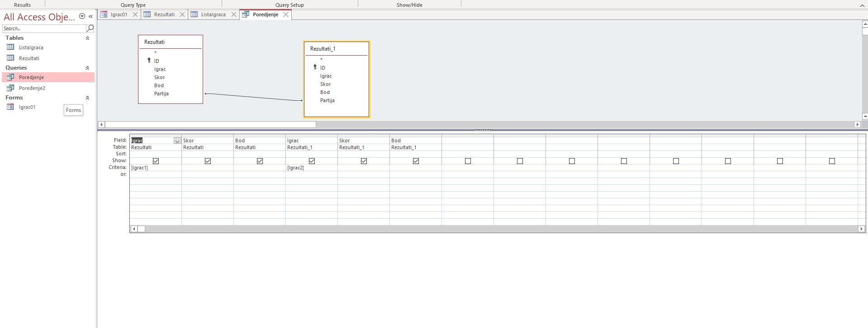The width and height of the screenshot is (868, 328).
Task: Click the design grid horizontal scrollbar thumb
Action: [x=142, y=229]
